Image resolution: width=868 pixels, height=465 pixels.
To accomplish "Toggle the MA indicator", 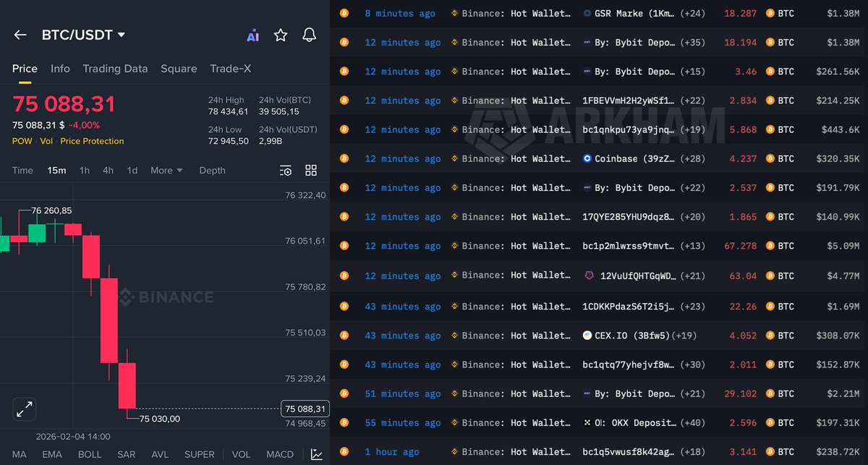I will coord(20,455).
